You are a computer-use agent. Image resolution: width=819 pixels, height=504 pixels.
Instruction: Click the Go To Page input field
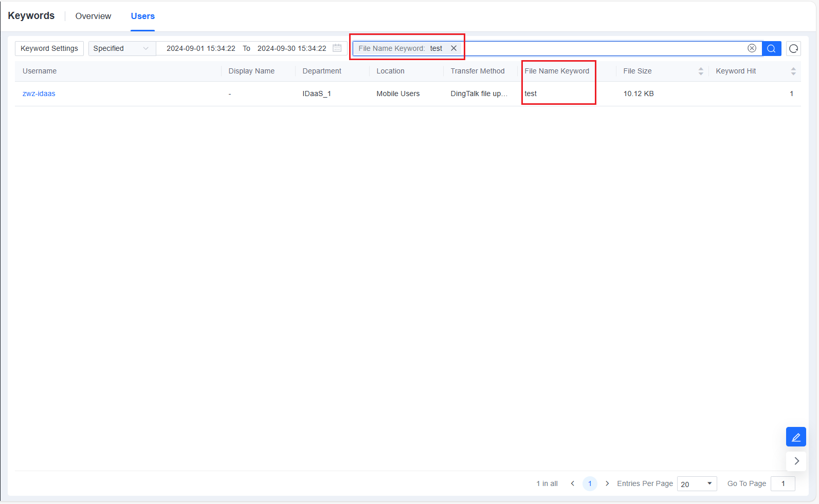(782, 483)
